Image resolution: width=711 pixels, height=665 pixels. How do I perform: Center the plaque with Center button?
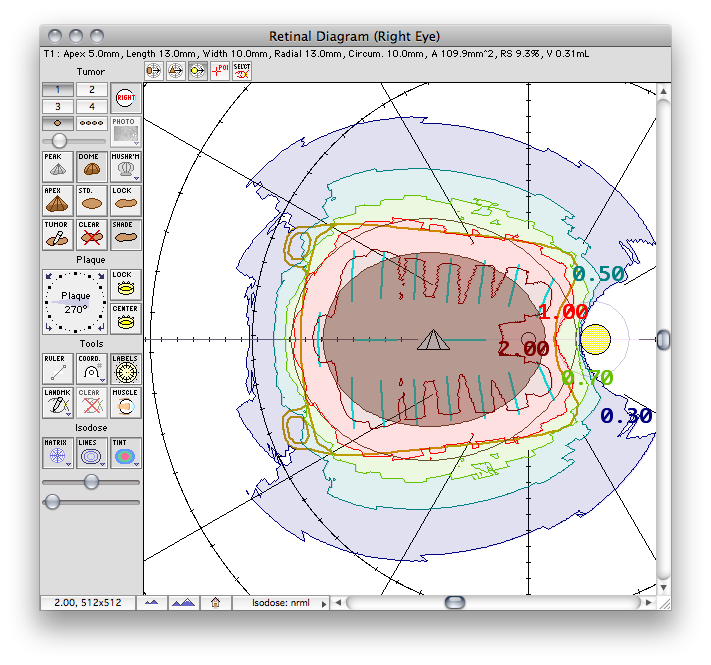(x=126, y=318)
